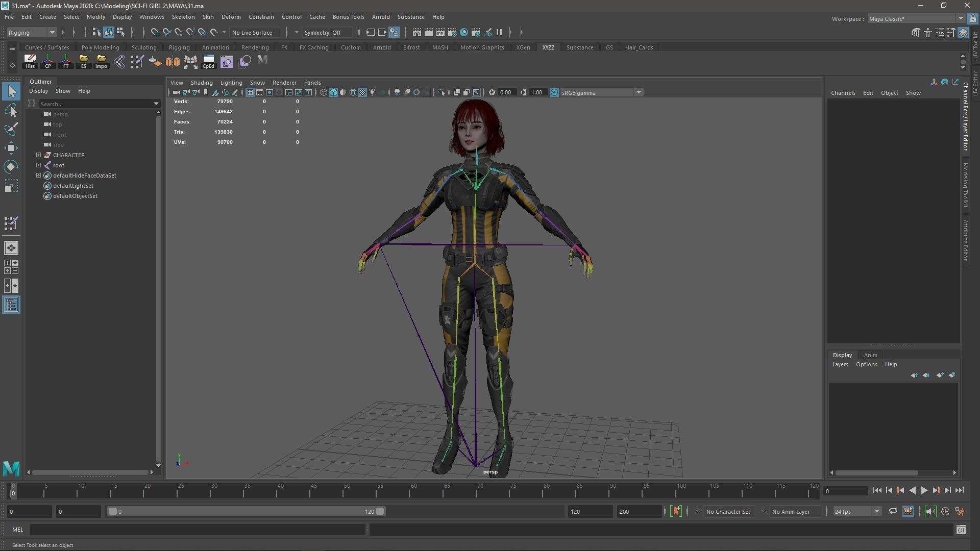The height and width of the screenshot is (551, 980).
Task: Choose the Rotate tool in the toolbox
Action: pyautogui.click(x=11, y=167)
